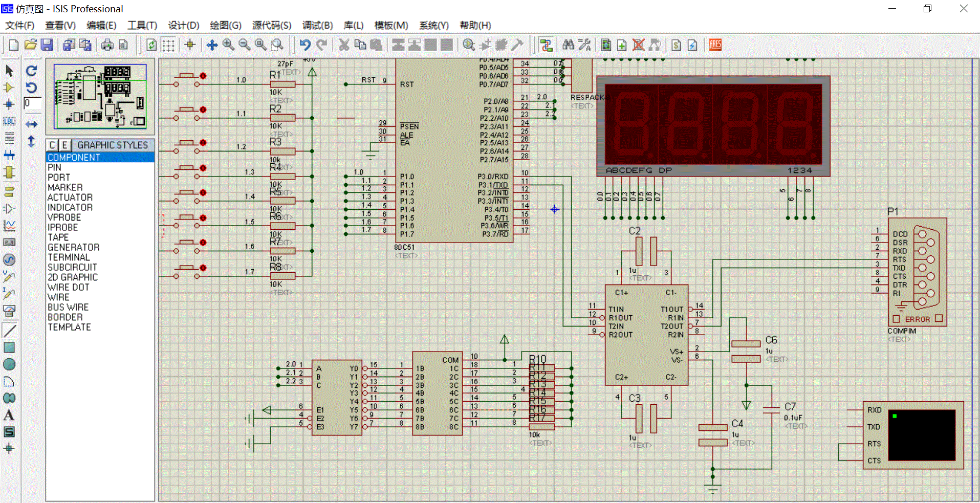The height and width of the screenshot is (503, 980).
Task: Open the 工具(T) menu
Action: pos(142,25)
